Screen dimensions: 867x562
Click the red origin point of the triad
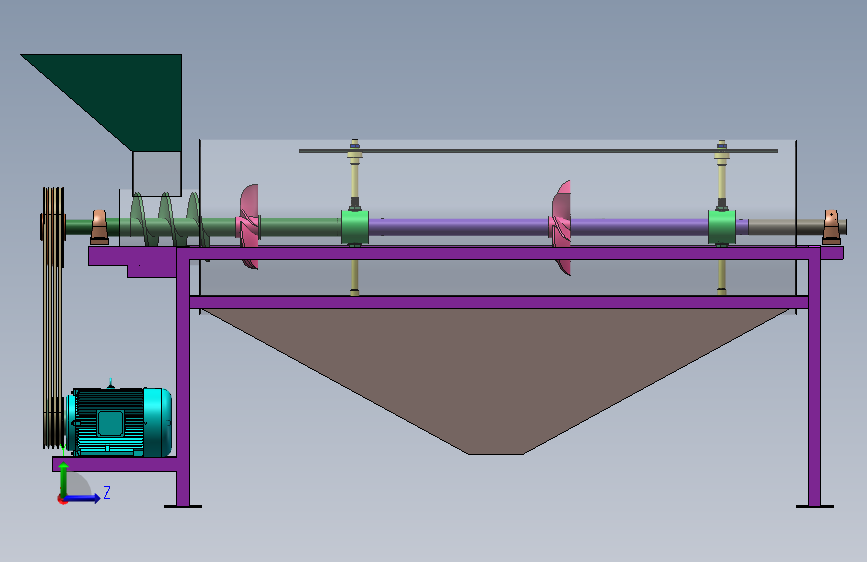(x=62, y=499)
